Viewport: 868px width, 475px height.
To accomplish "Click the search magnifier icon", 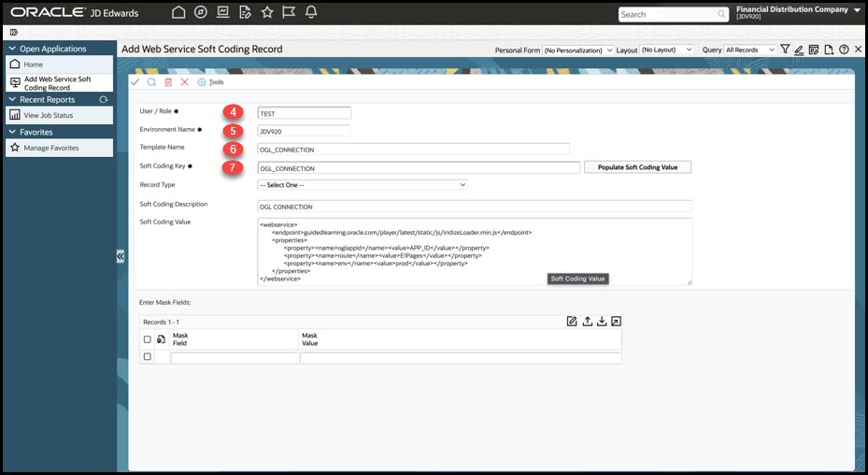I will 721,14.
